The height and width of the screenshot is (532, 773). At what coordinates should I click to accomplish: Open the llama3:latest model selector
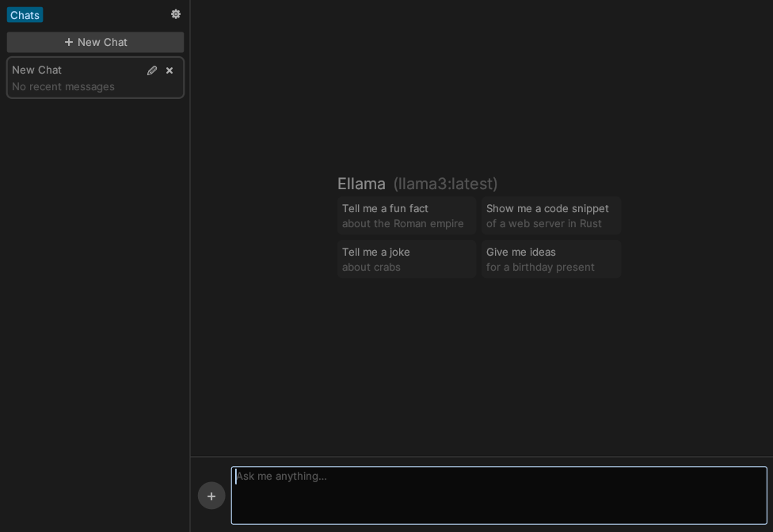pos(446,184)
